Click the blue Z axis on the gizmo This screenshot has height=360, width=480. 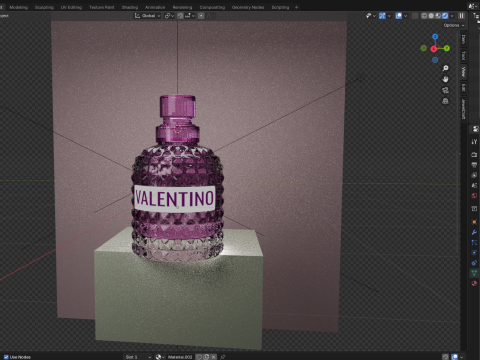tap(435, 36)
